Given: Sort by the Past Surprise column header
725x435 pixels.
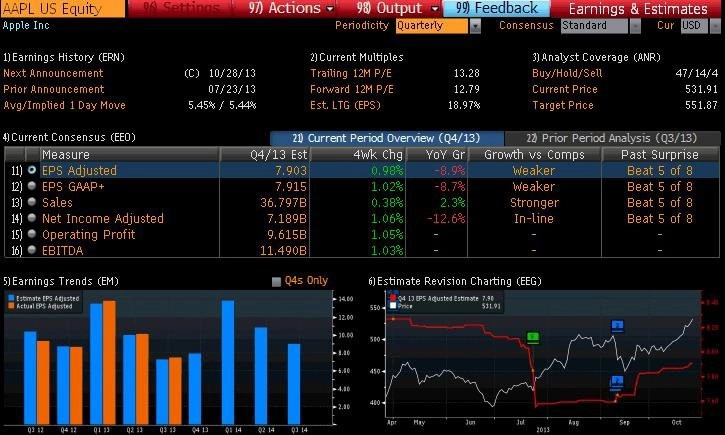Looking at the screenshot, I should pyautogui.click(x=660, y=154).
